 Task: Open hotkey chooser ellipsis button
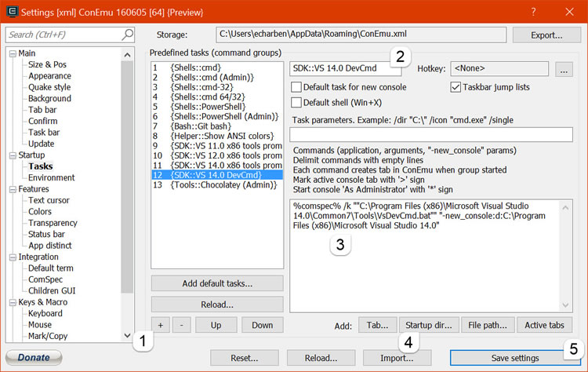pos(564,69)
